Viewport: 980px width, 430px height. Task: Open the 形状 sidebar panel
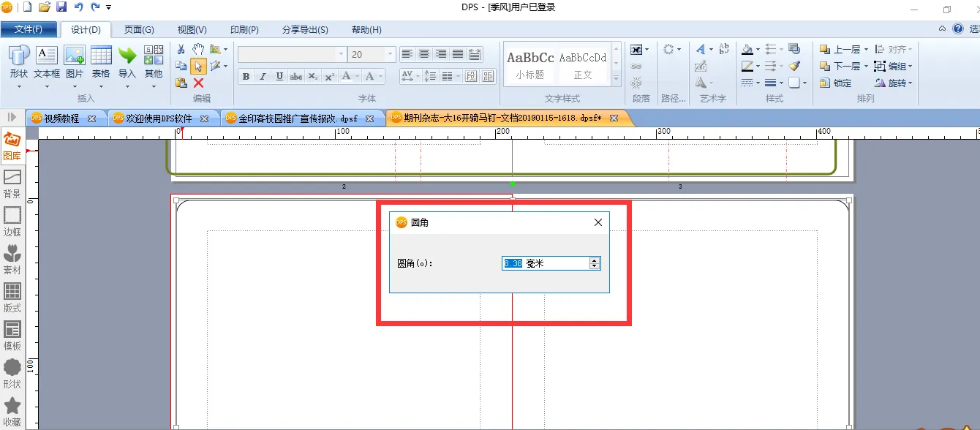[x=12, y=374]
